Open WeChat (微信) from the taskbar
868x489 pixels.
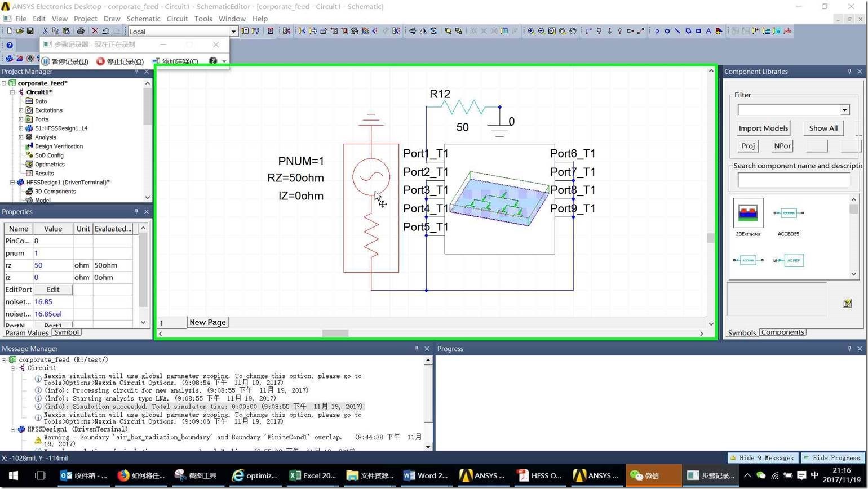(x=654, y=475)
